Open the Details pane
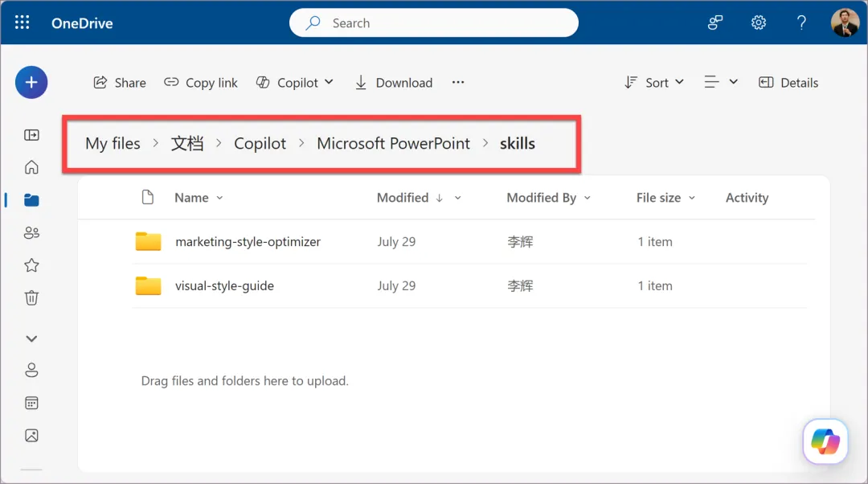The height and width of the screenshot is (484, 868). pos(788,83)
